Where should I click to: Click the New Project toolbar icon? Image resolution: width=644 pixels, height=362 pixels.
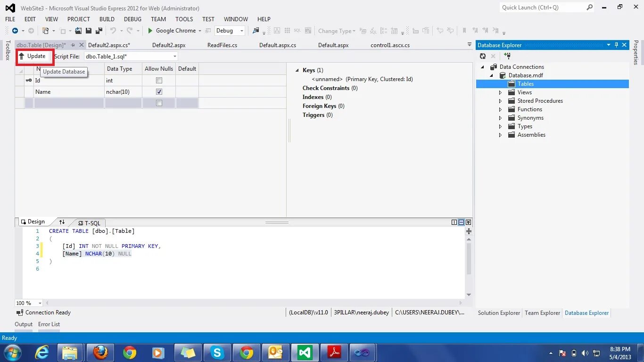pyautogui.click(x=46, y=31)
